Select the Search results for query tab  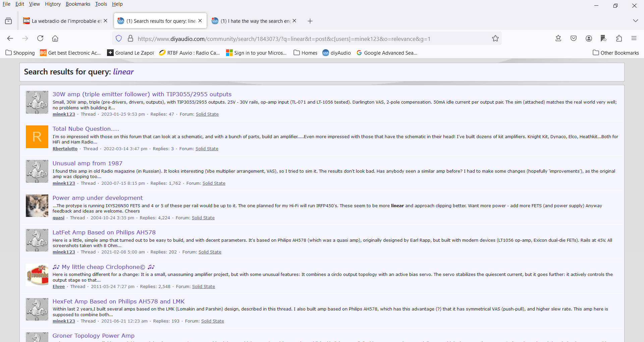[160, 21]
